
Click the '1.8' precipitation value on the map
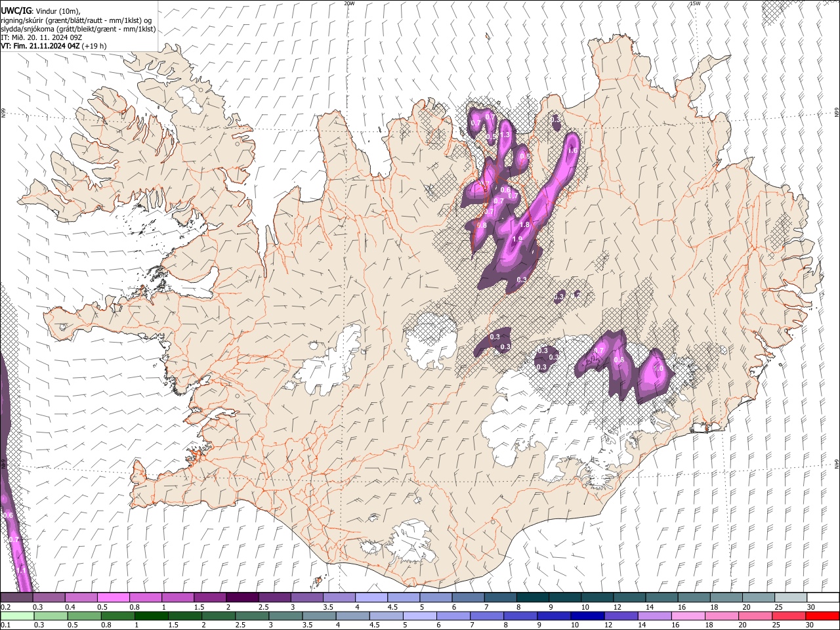(x=524, y=224)
